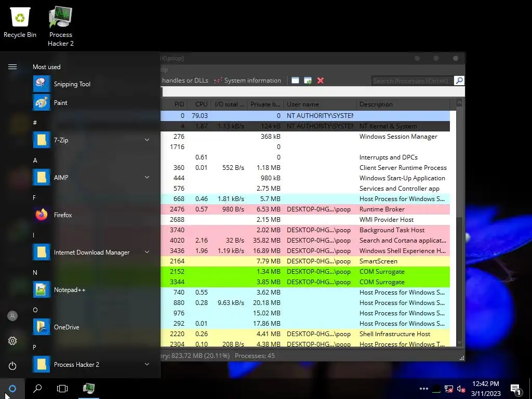
Task: Select Services and Controller app row
Action: [x=305, y=188]
